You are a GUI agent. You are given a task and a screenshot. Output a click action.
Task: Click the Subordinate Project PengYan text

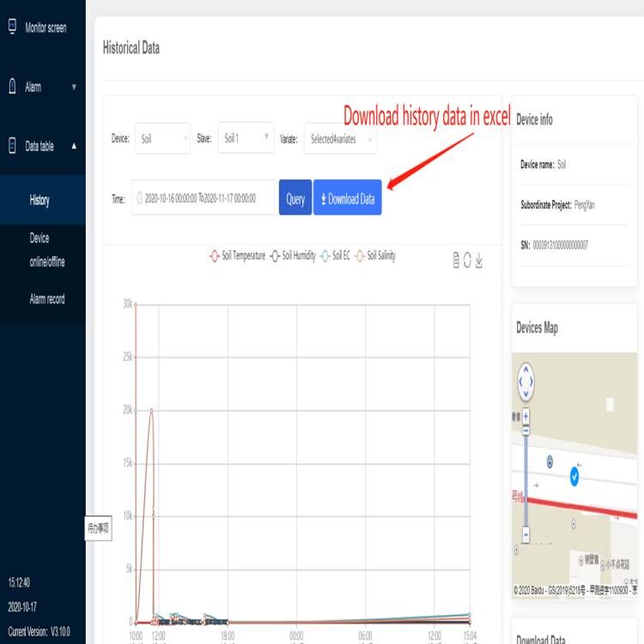[x=557, y=204]
